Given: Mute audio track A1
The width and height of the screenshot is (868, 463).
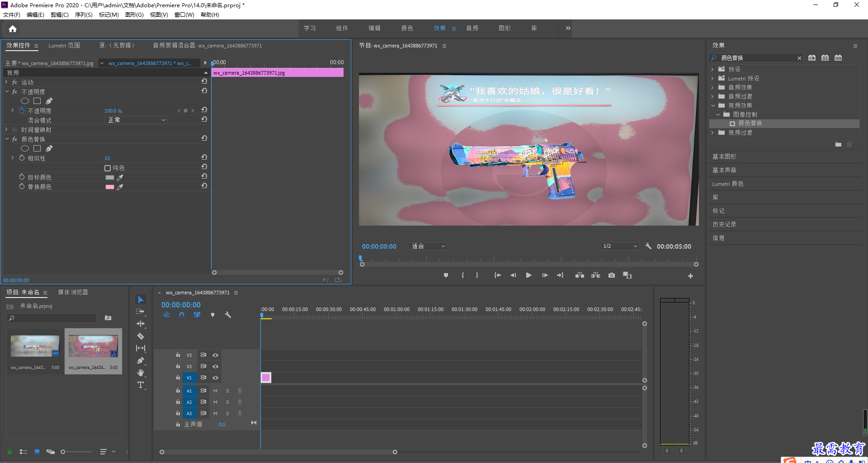Looking at the screenshot, I should click(215, 391).
